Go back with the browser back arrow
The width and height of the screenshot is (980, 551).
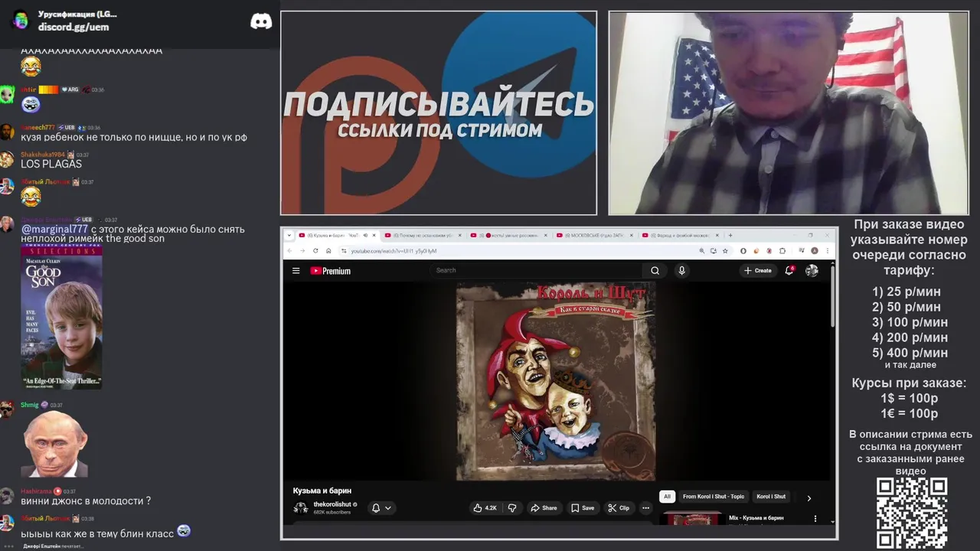pyautogui.click(x=289, y=251)
